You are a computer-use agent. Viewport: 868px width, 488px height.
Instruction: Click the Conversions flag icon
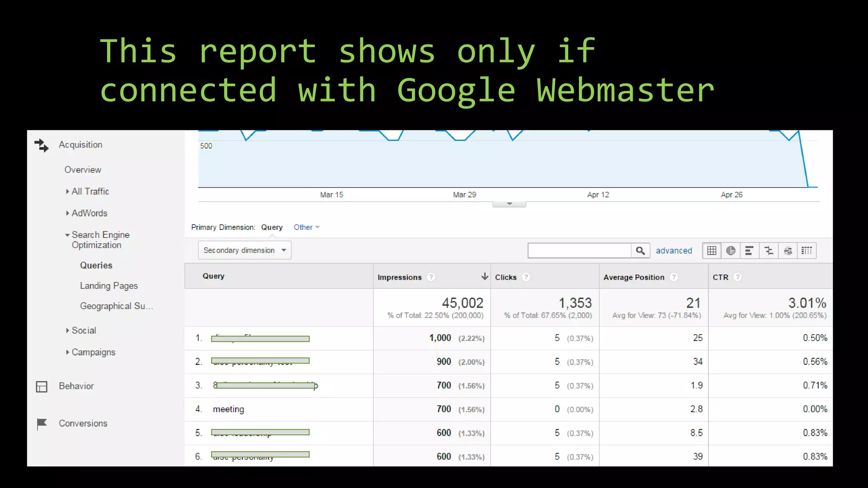click(x=42, y=424)
